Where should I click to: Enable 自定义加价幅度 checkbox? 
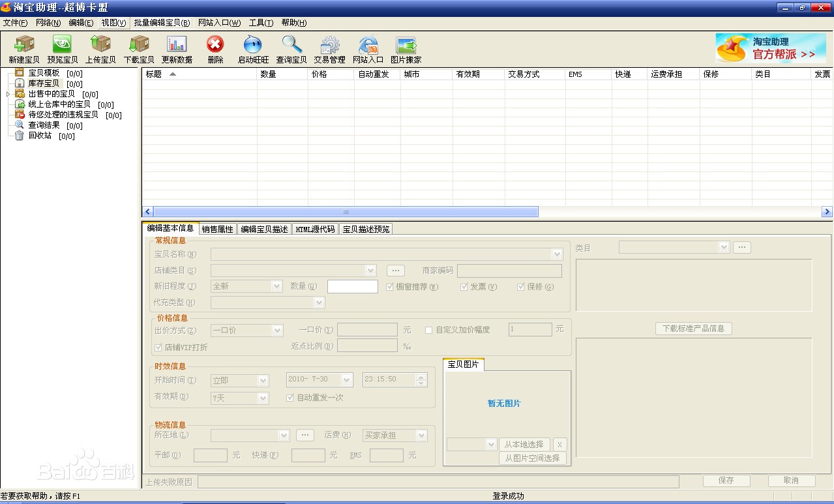[428, 330]
